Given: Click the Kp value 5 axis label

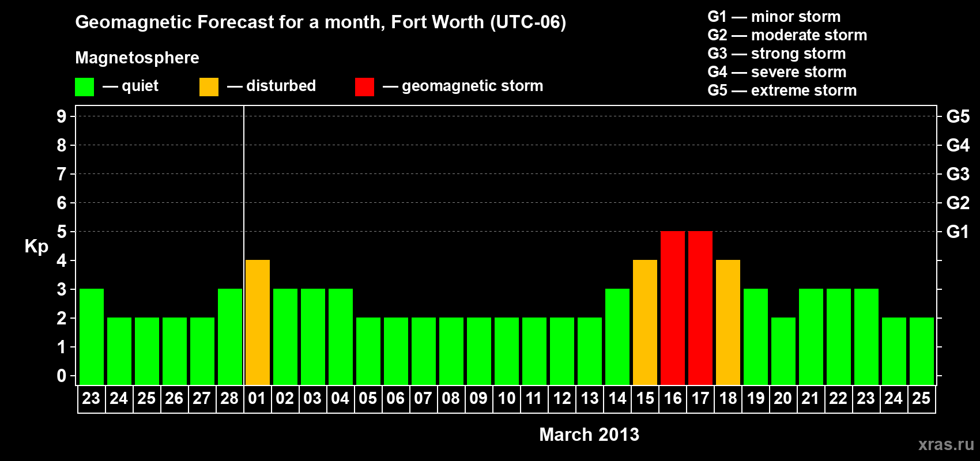Looking at the screenshot, I should [x=62, y=232].
